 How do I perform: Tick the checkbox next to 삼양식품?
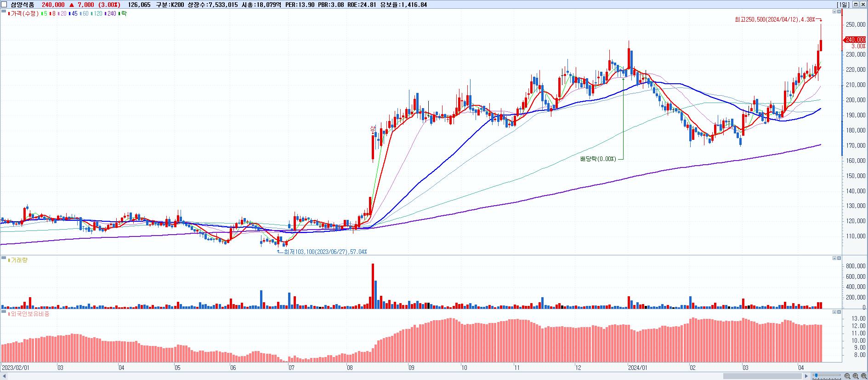click(x=5, y=5)
